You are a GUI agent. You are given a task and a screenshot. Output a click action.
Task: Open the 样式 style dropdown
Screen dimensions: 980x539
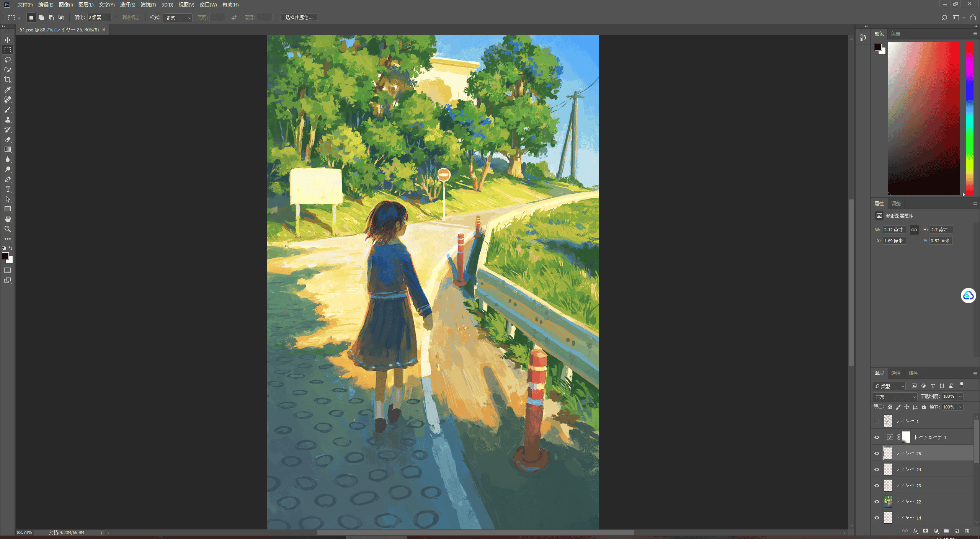[177, 18]
